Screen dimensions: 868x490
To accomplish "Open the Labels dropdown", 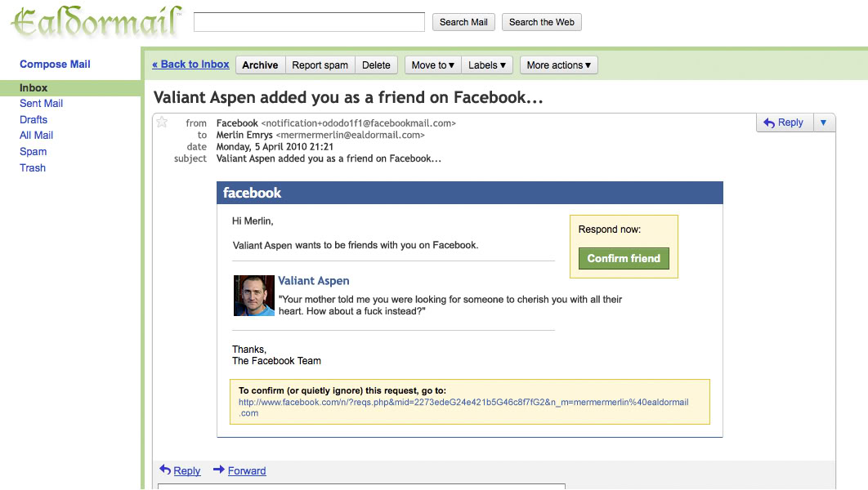I will [487, 65].
